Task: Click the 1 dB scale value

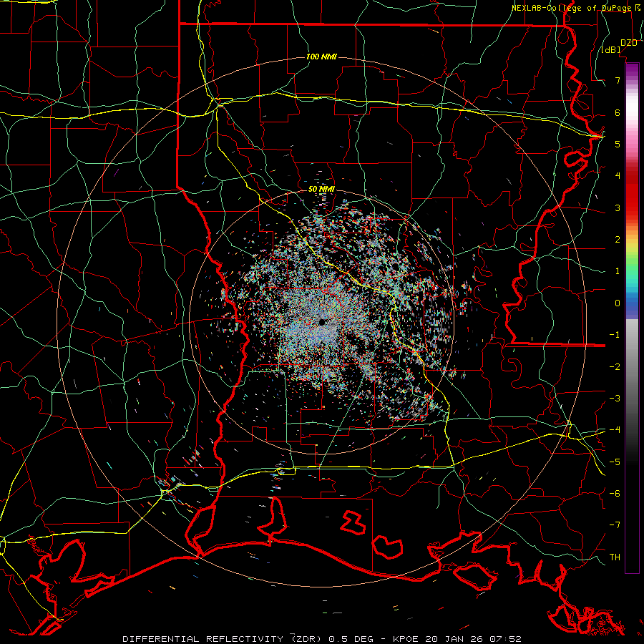Action: click(618, 271)
